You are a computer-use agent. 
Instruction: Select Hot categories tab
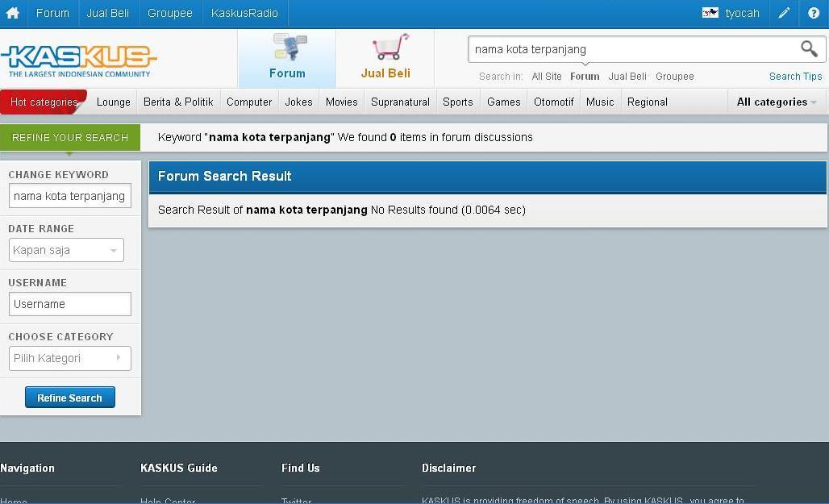44,102
